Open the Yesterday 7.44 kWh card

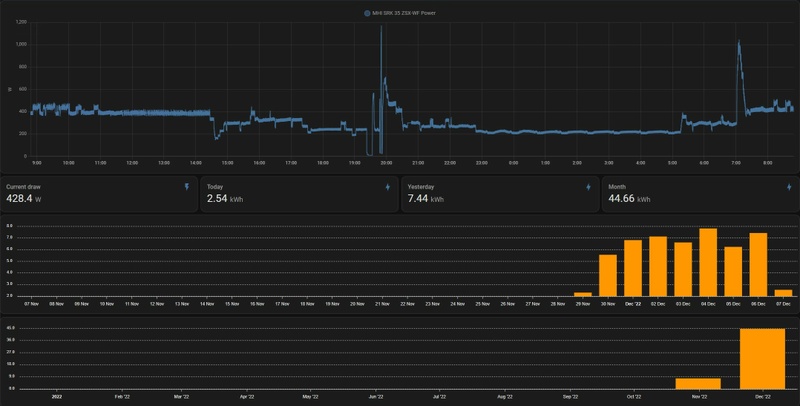click(500, 194)
